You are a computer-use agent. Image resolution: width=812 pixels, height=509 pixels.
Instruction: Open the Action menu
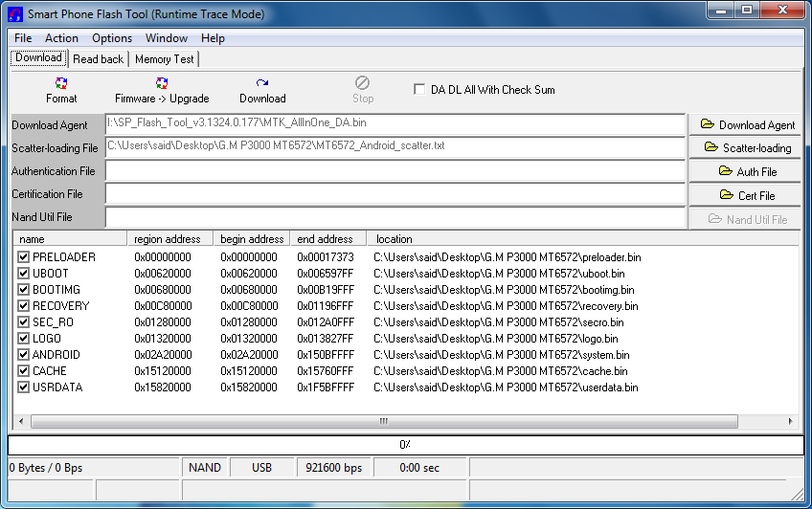(x=61, y=38)
